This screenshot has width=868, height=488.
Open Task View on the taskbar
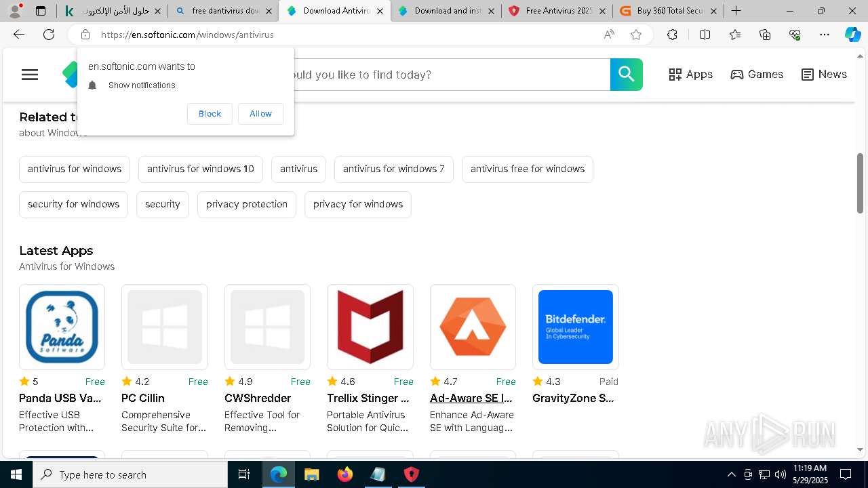tap(244, 474)
